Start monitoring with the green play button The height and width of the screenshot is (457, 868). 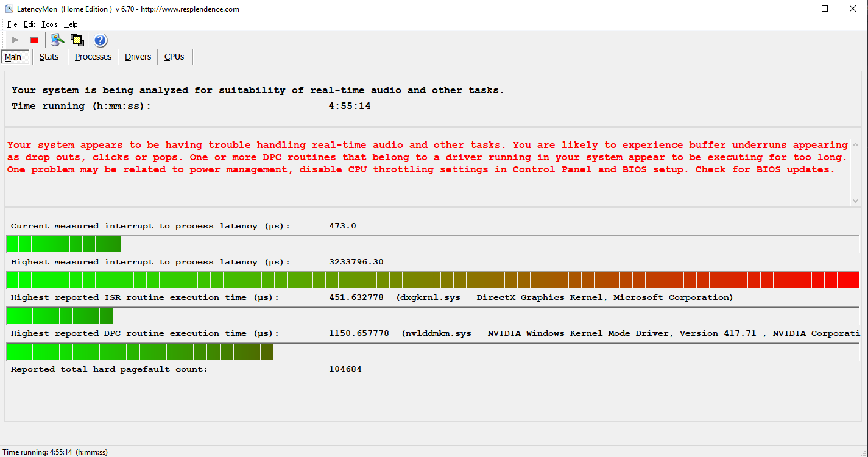15,40
